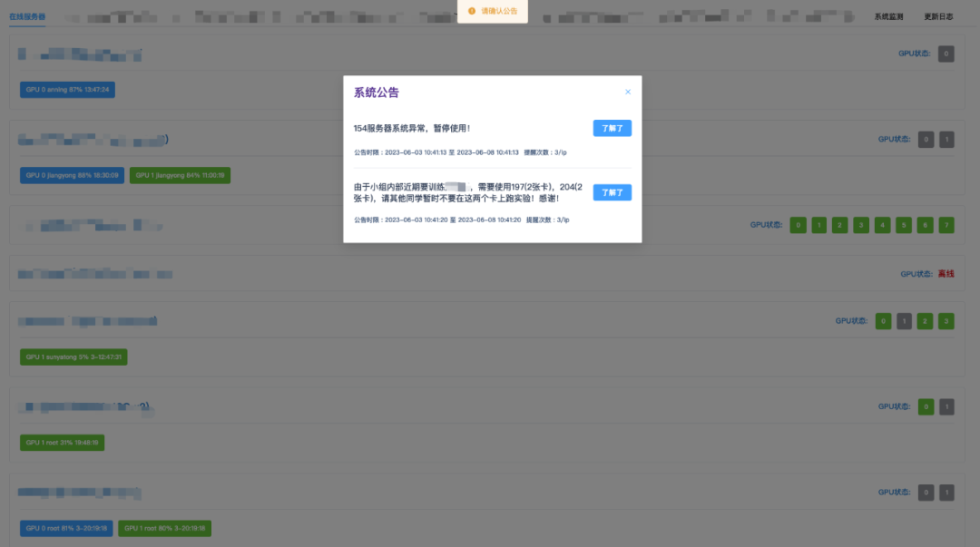Click the 请确认公告 toast message text
This screenshot has width=980, height=547.
tap(499, 11)
